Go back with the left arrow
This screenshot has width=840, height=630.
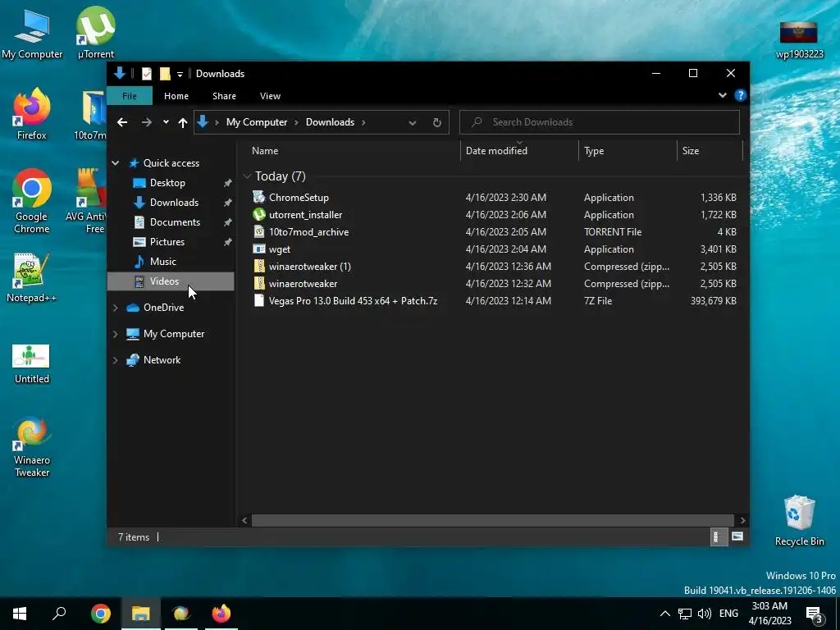point(122,122)
